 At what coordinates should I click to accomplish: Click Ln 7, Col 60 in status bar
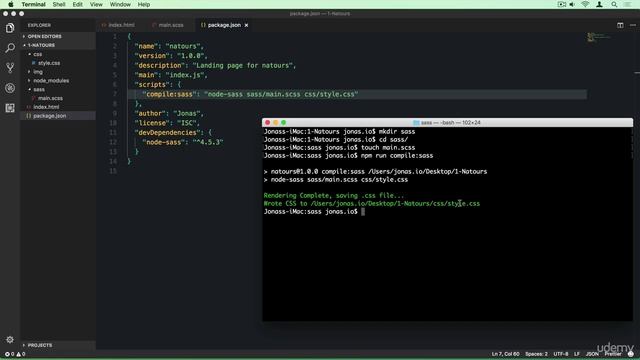pyautogui.click(x=505, y=354)
